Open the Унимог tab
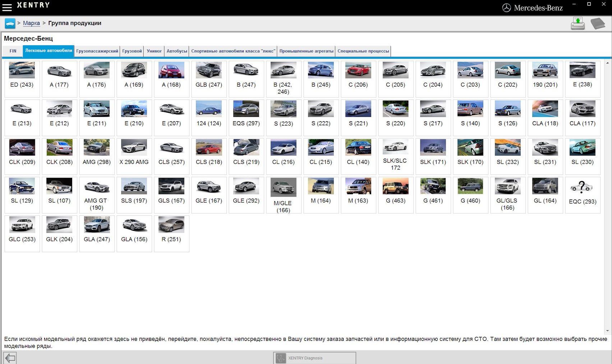Screen dimensions: 612x364 tap(154, 51)
